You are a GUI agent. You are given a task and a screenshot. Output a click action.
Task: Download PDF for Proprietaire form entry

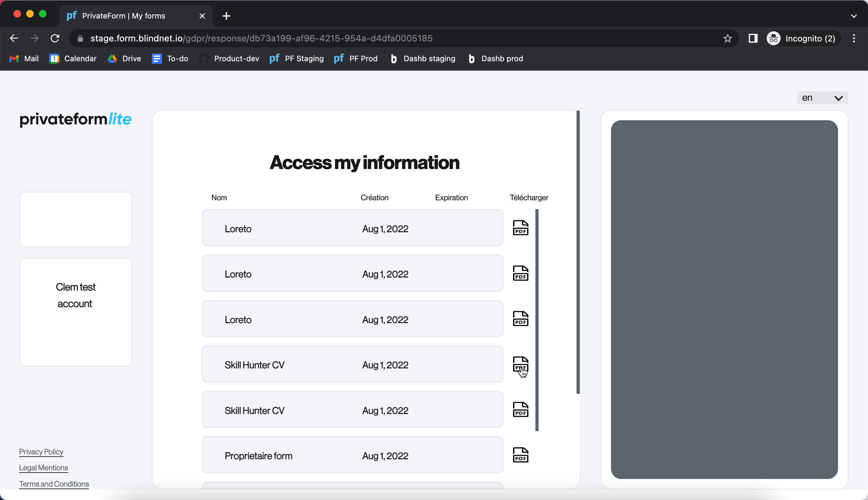click(520, 455)
